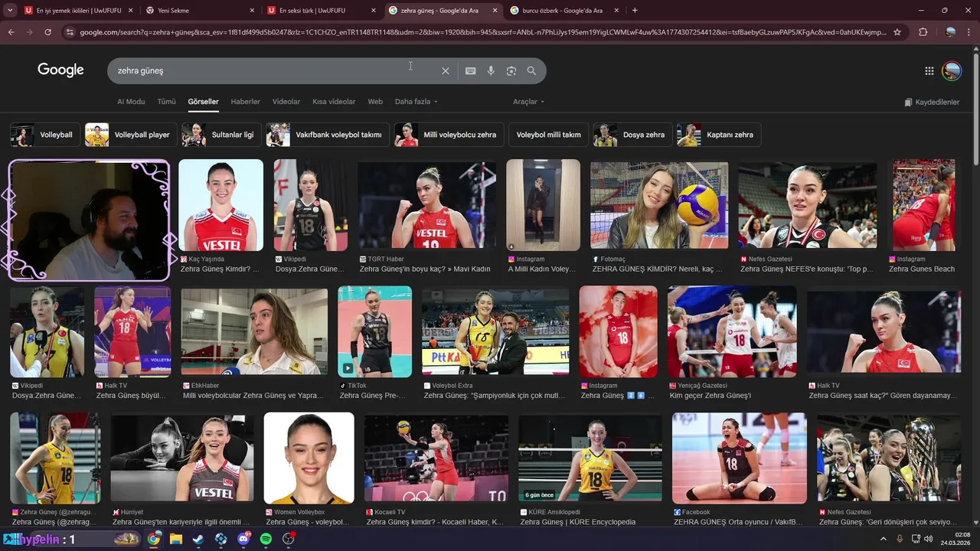Select the Volleyball filter chip
The height and width of the screenshot is (551, 980).
pos(44,135)
